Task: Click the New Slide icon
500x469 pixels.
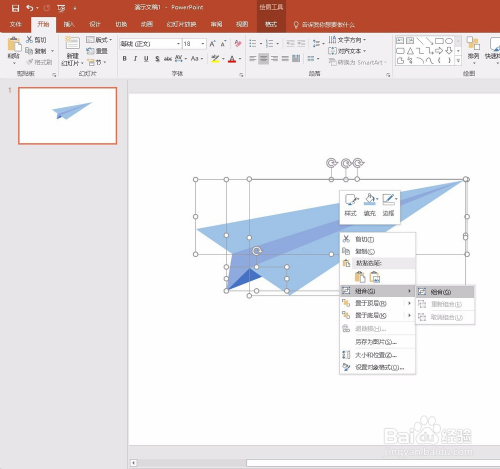Action: [72, 44]
